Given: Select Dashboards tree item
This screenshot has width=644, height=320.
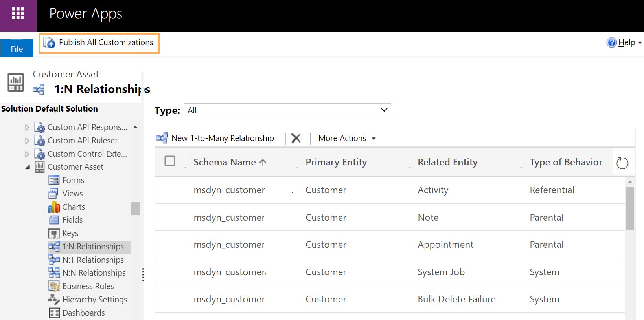Looking at the screenshot, I should 84,313.
